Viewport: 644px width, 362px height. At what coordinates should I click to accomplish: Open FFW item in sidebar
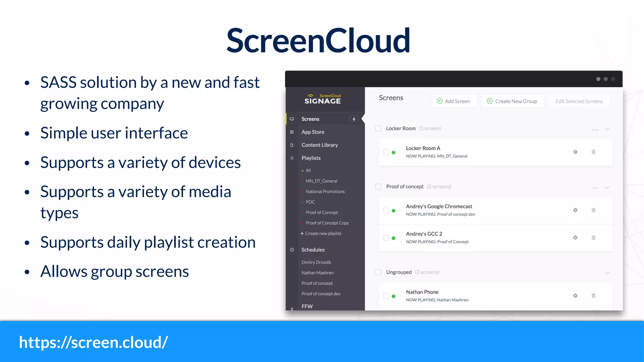[307, 306]
